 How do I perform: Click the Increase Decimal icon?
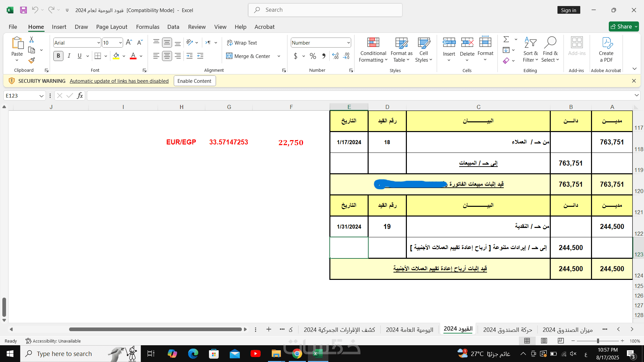(x=335, y=56)
